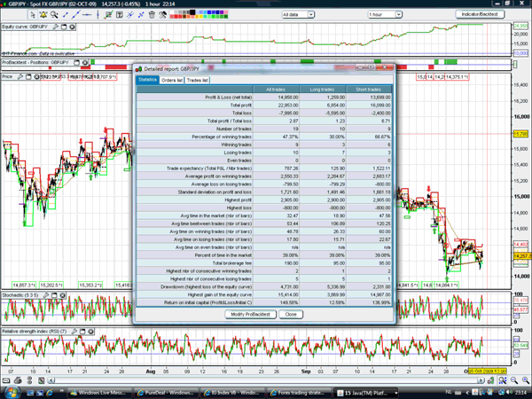Click the Close button in report dialog
This screenshot has height=399, width=532.
click(291, 314)
